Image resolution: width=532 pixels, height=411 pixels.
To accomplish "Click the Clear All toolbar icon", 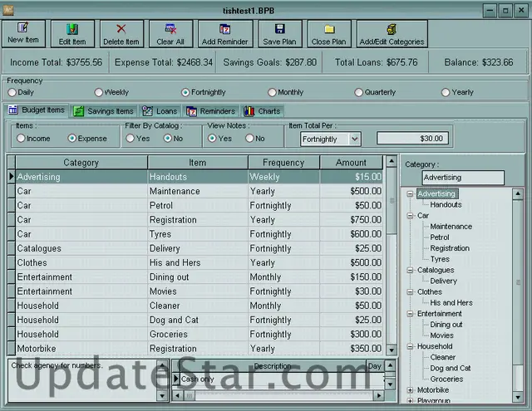I will (x=170, y=29).
